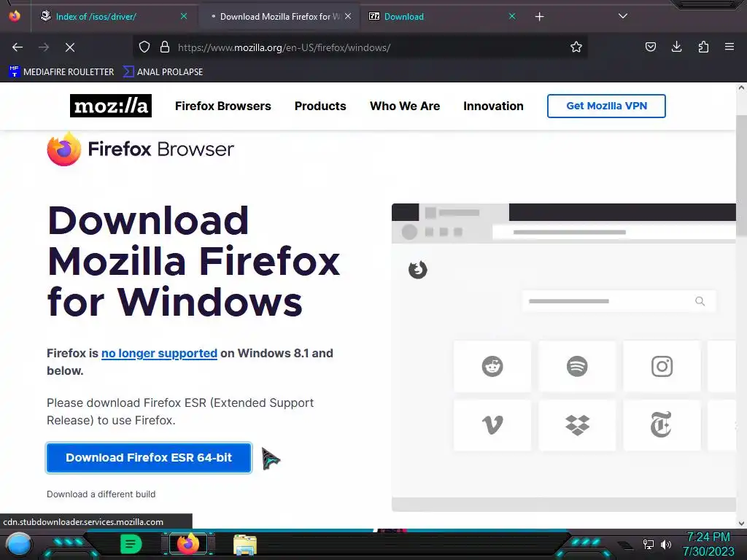Click Get Mozilla VPN button
The image size is (747, 560).
606,106
